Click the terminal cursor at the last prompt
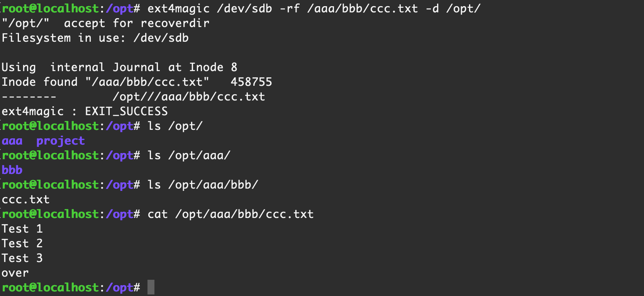644x296 pixels. coord(151,287)
